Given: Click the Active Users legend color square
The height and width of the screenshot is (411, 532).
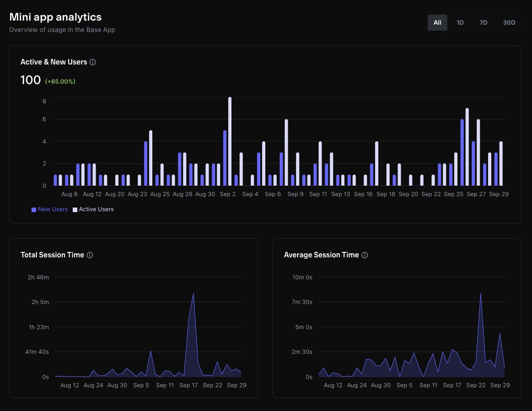Looking at the screenshot, I should 75,209.
